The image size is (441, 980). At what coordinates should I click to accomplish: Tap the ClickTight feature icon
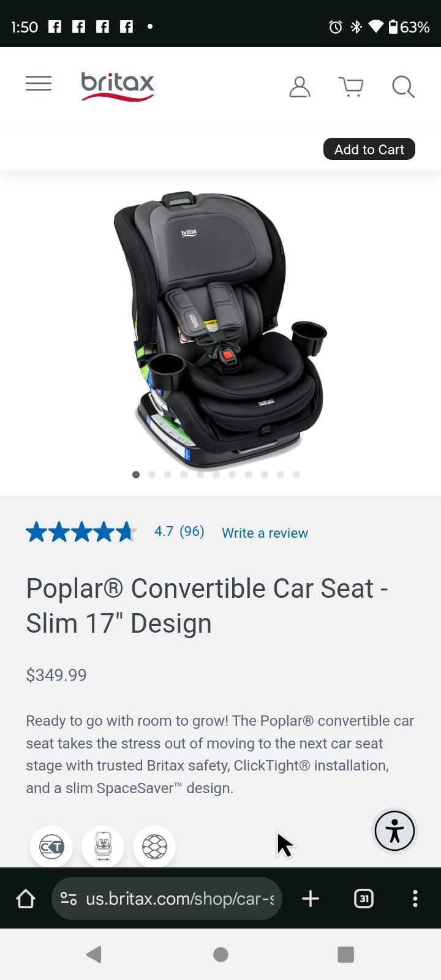coord(51,847)
